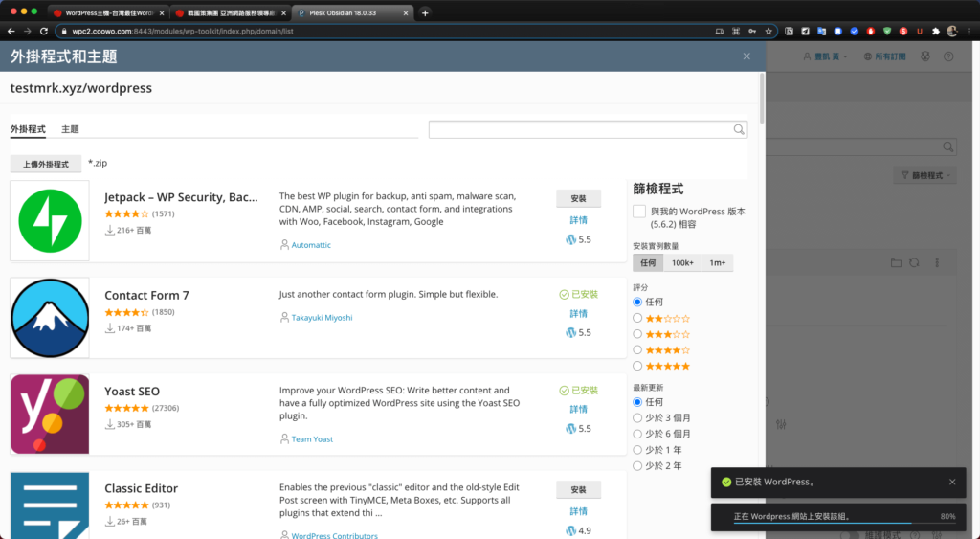Click the help question mark icon in Plesk header
Viewport: 980px width, 539px height.
(x=948, y=56)
